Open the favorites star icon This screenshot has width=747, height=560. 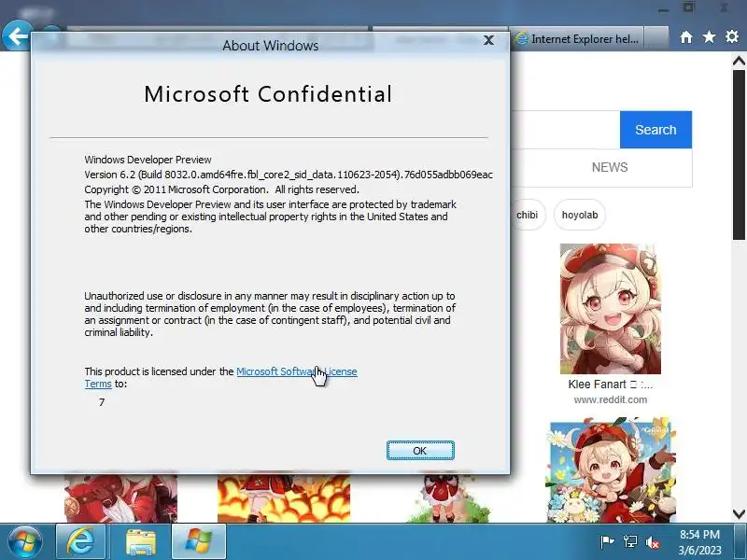(x=709, y=37)
